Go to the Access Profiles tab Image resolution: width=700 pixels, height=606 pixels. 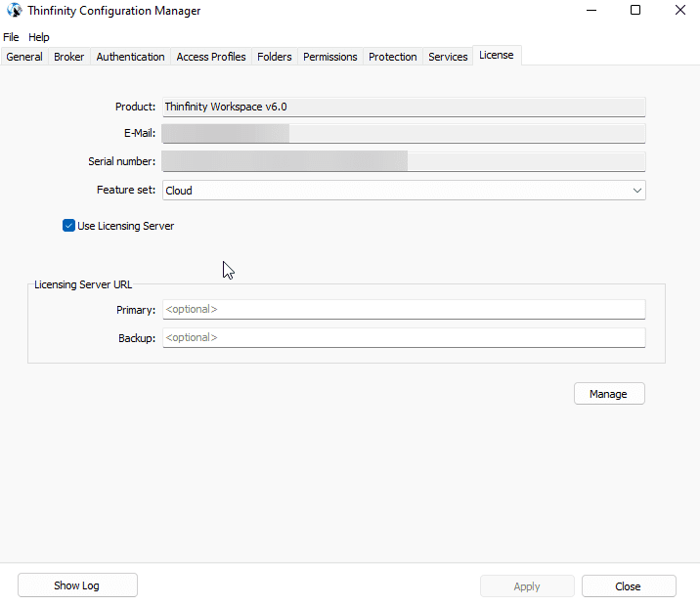tap(211, 57)
